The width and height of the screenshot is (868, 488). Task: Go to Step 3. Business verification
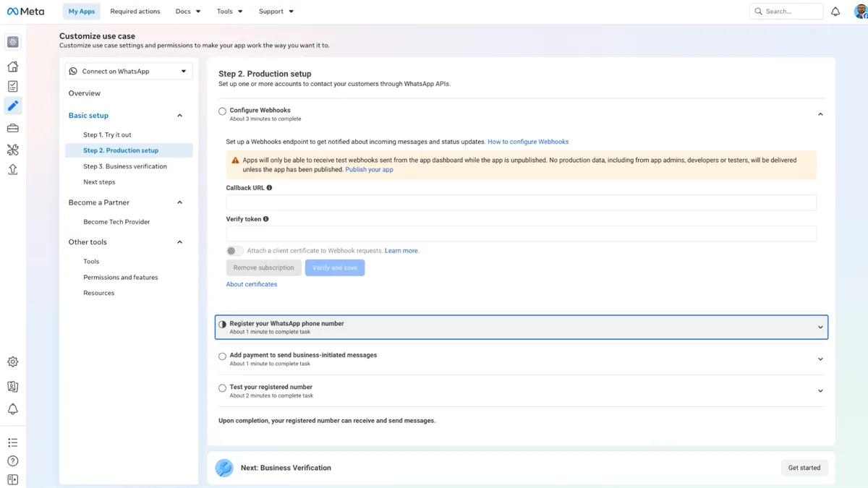[125, 166]
